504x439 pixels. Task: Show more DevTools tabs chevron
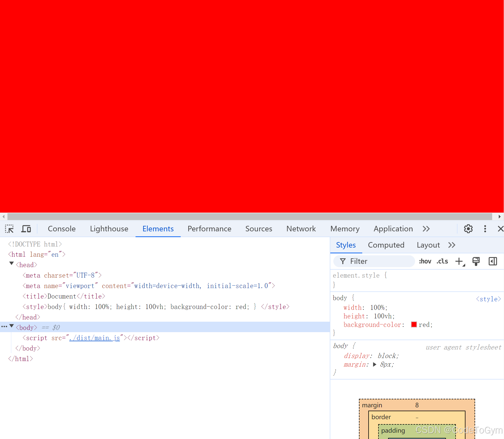[x=426, y=229]
